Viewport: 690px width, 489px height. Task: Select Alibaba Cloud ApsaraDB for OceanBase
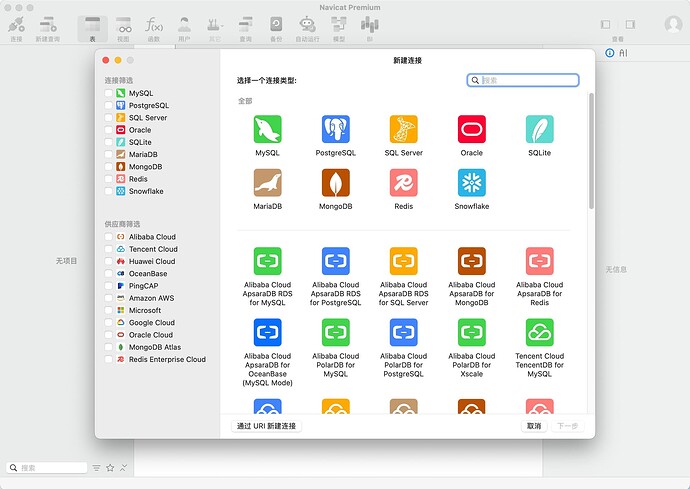[267, 332]
